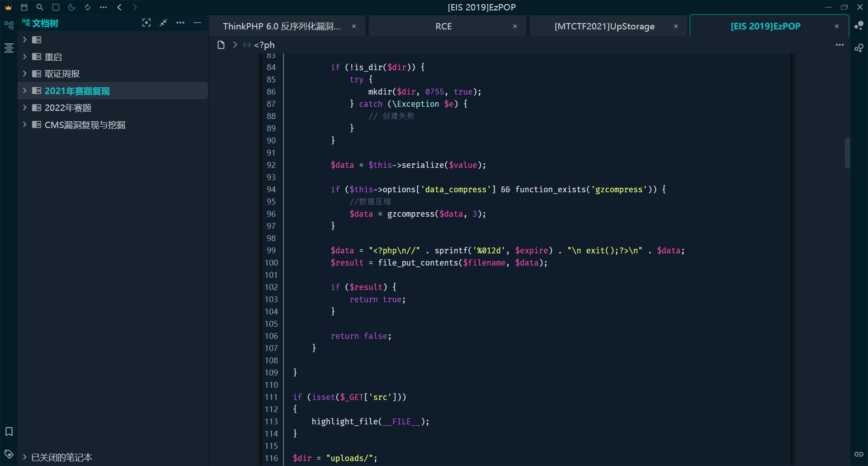This screenshot has height=466, width=868.
Task: Close the ThinkPHP 6.0 tab
Action: tap(354, 26)
